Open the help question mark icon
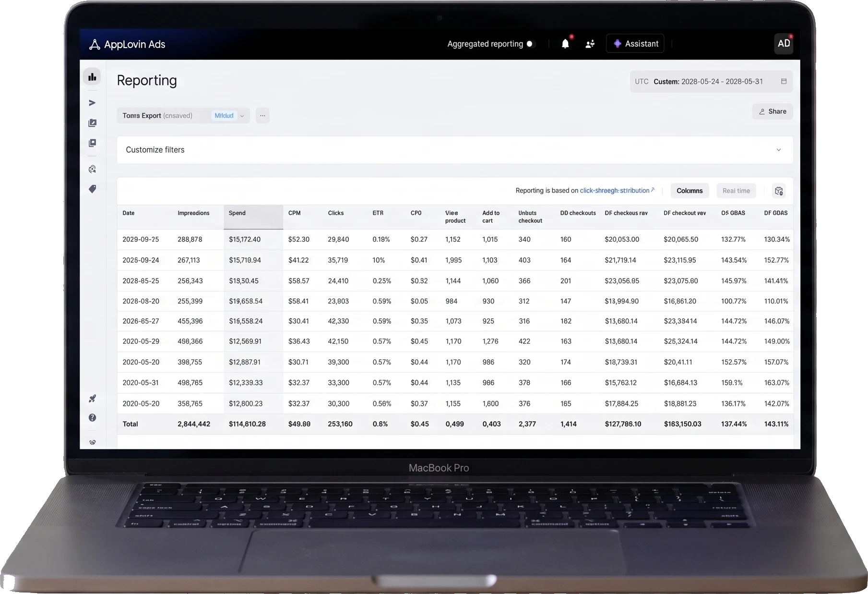Image resolution: width=868 pixels, height=594 pixels. pyautogui.click(x=92, y=418)
